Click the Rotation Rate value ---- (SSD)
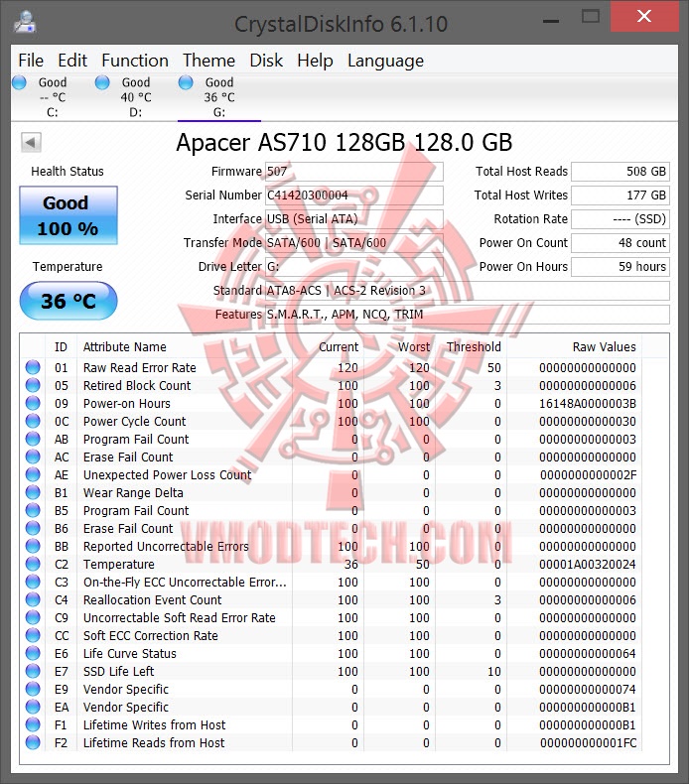This screenshot has height=784, width=689. pos(620,219)
